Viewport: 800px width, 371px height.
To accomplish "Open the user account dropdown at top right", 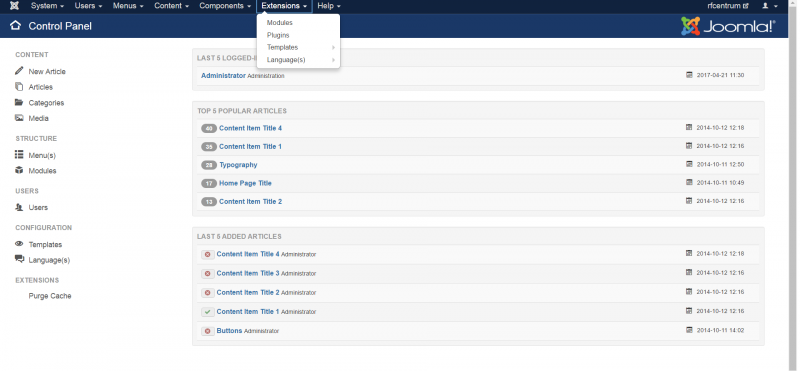I will [x=770, y=6].
